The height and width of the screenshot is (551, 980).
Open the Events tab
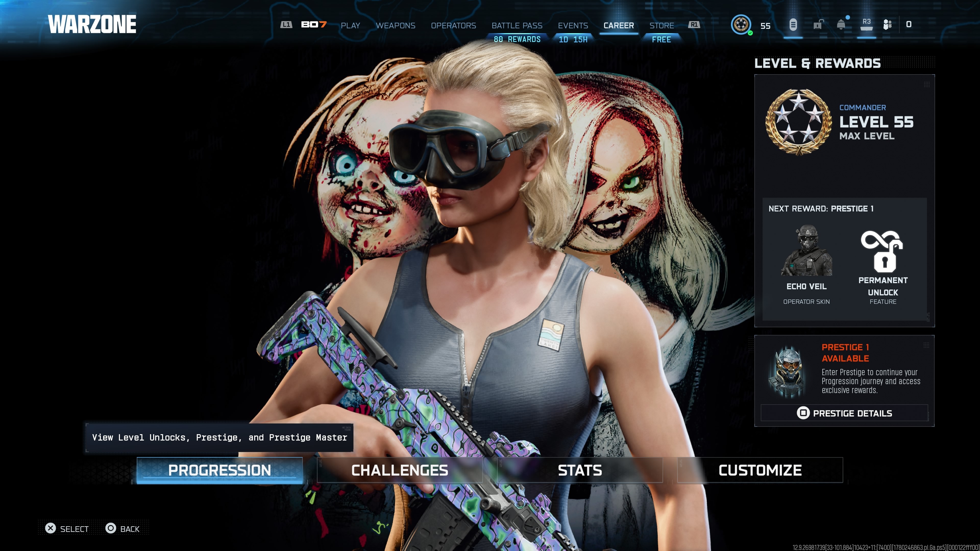tap(573, 26)
